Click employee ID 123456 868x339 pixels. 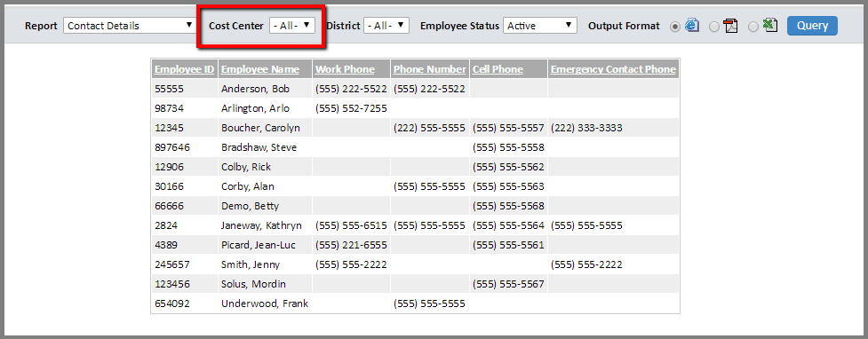[171, 284]
